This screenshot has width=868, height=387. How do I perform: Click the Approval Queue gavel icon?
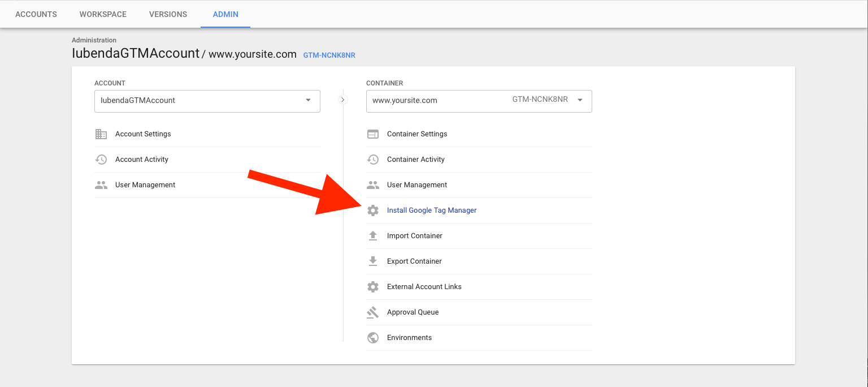click(x=373, y=312)
